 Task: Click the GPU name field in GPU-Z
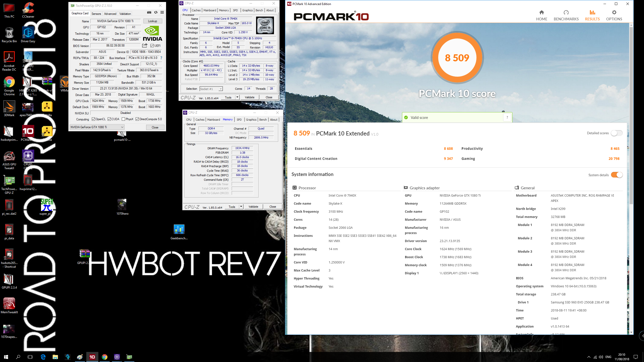(x=115, y=21)
